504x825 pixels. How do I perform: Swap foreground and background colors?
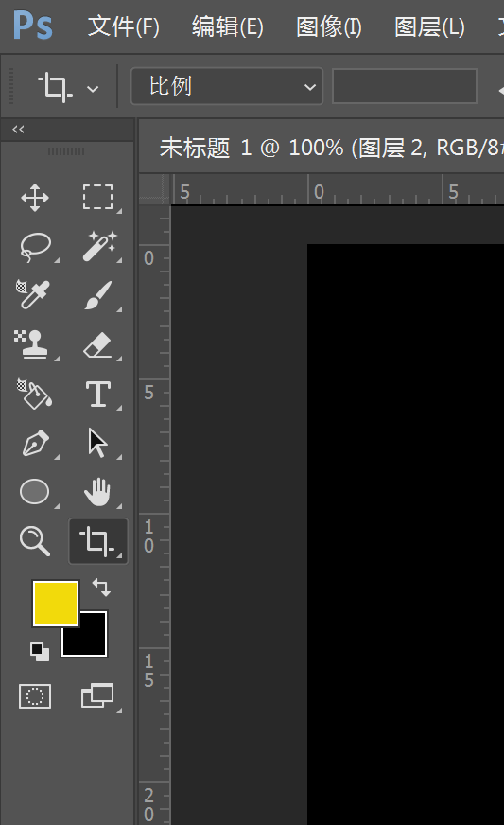(101, 587)
